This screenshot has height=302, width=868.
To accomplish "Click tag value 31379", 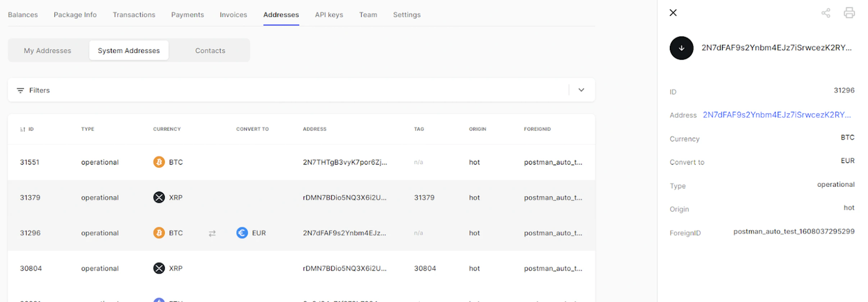I will pyautogui.click(x=424, y=197).
